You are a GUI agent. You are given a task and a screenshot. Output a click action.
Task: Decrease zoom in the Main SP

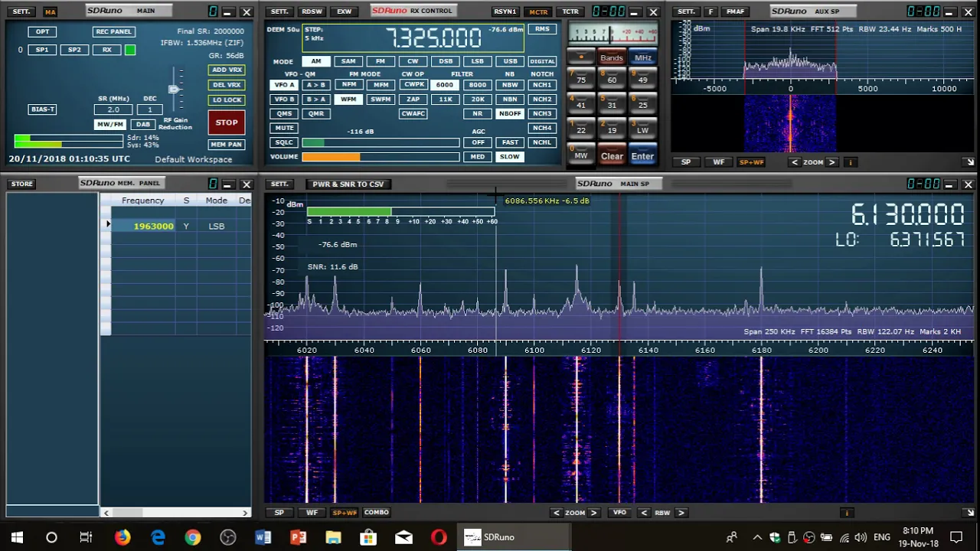pos(556,513)
